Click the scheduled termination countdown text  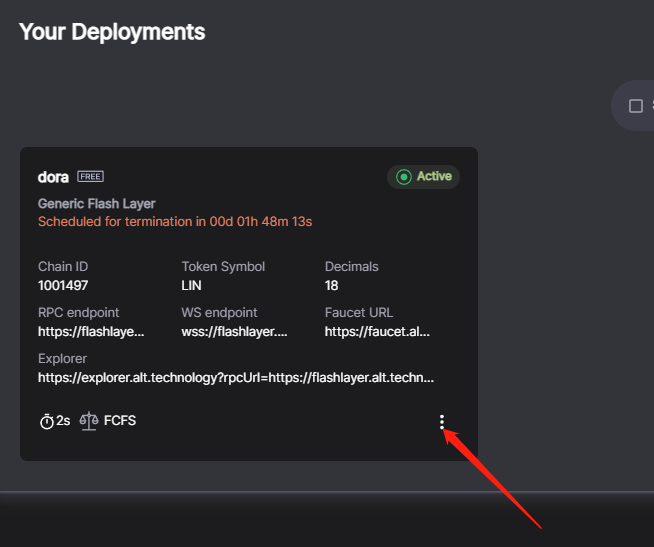175,222
